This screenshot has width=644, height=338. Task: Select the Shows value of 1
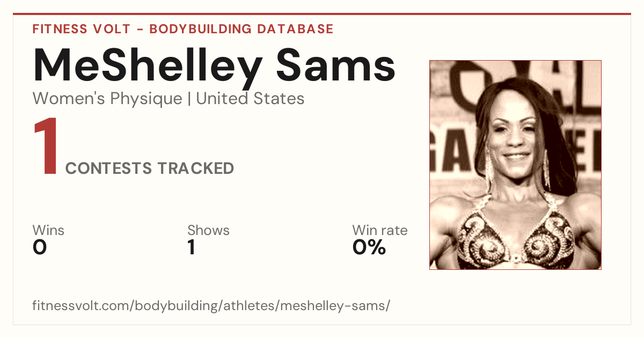pyautogui.click(x=191, y=247)
